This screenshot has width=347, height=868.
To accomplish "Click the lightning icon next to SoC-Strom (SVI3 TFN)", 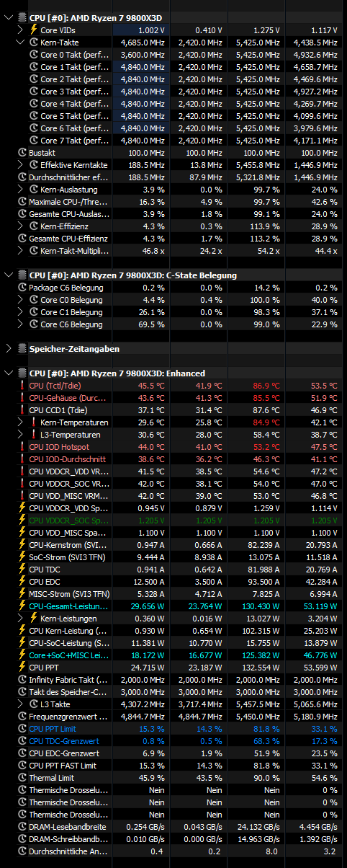I will coord(22,557).
